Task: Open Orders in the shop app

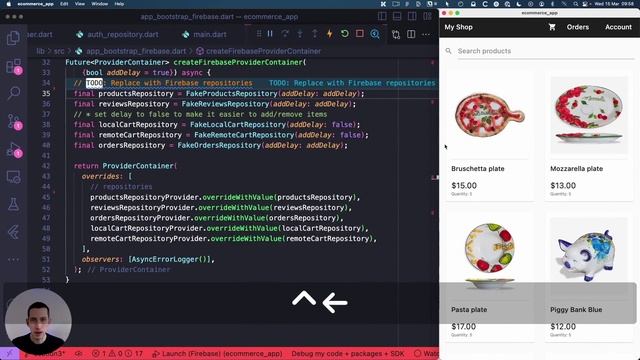Action: [578, 27]
